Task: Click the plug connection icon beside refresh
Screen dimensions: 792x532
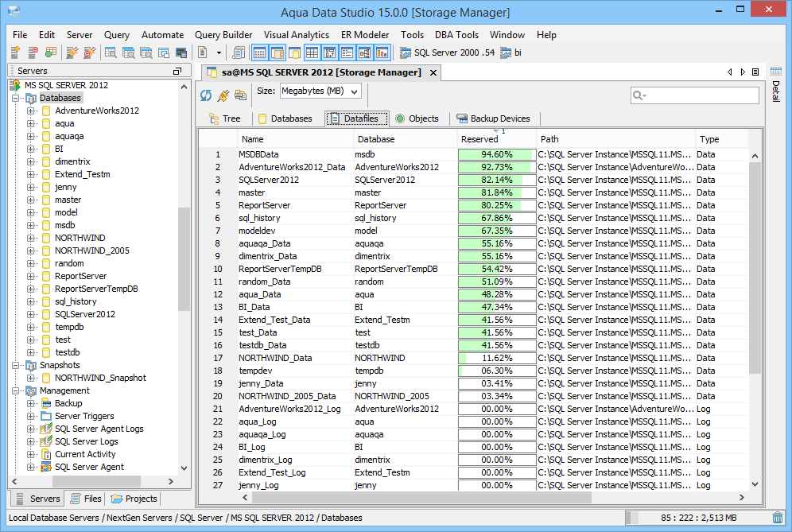Action: (x=223, y=95)
